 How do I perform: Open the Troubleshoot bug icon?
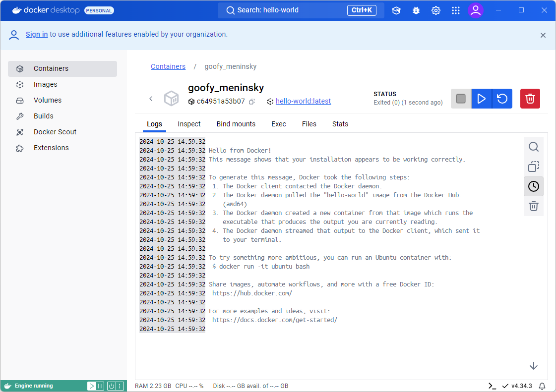pyautogui.click(x=416, y=10)
